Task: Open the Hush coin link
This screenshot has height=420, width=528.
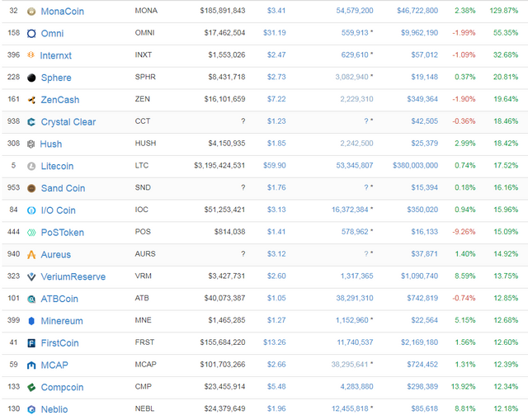Action: tap(51, 144)
